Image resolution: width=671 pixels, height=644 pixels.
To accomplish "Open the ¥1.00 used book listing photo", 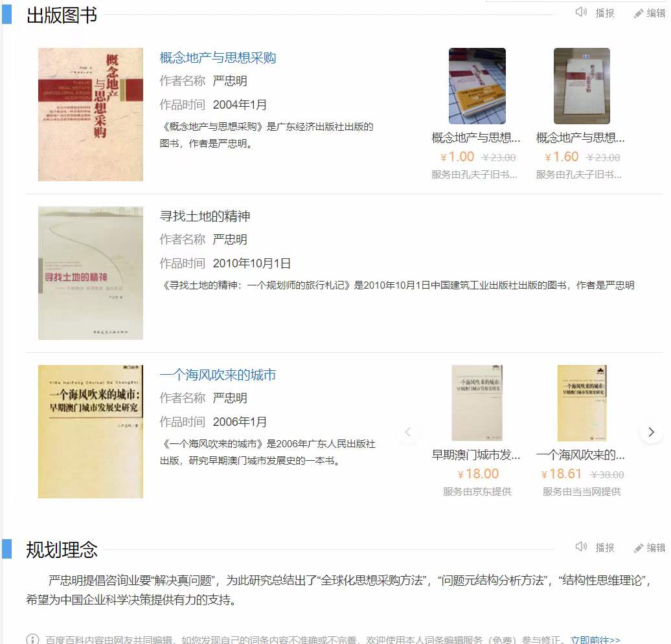I will point(477,86).
